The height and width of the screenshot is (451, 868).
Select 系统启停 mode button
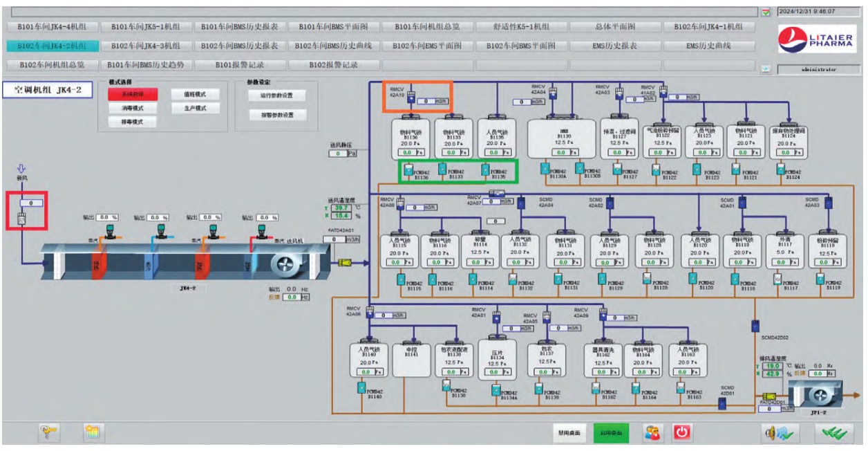click(131, 95)
